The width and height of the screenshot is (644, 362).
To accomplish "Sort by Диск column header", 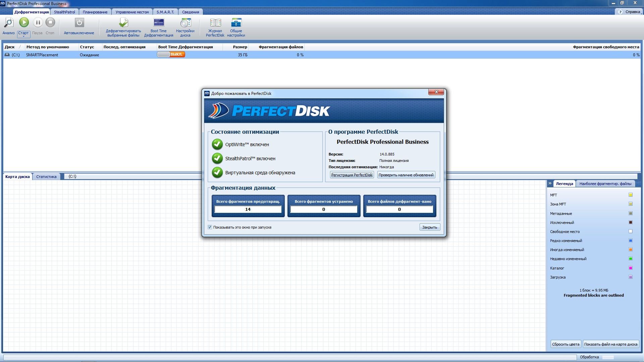I will tap(13, 47).
